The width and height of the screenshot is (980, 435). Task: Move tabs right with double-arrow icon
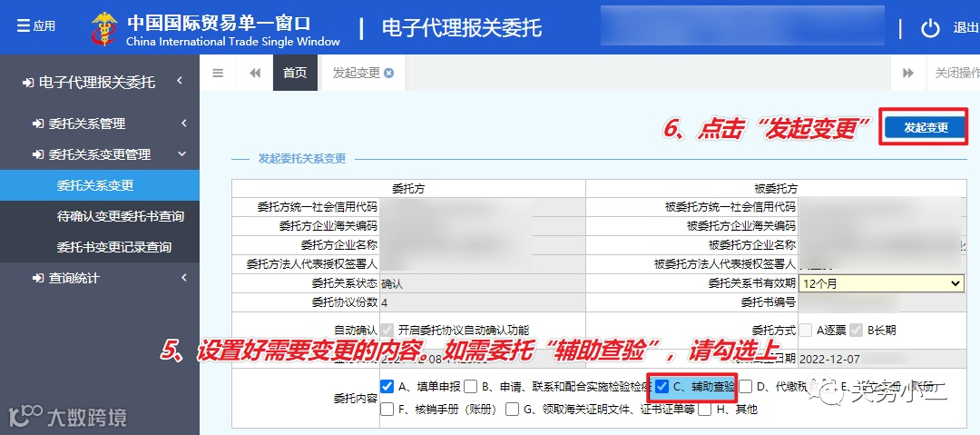(908, 74)
